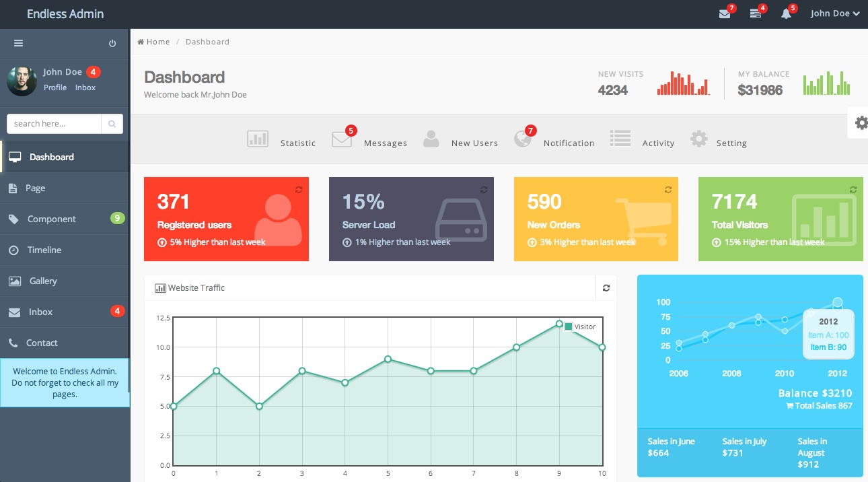Click the Setting shortcut label
868x482 pixels.
coord(731,143)
